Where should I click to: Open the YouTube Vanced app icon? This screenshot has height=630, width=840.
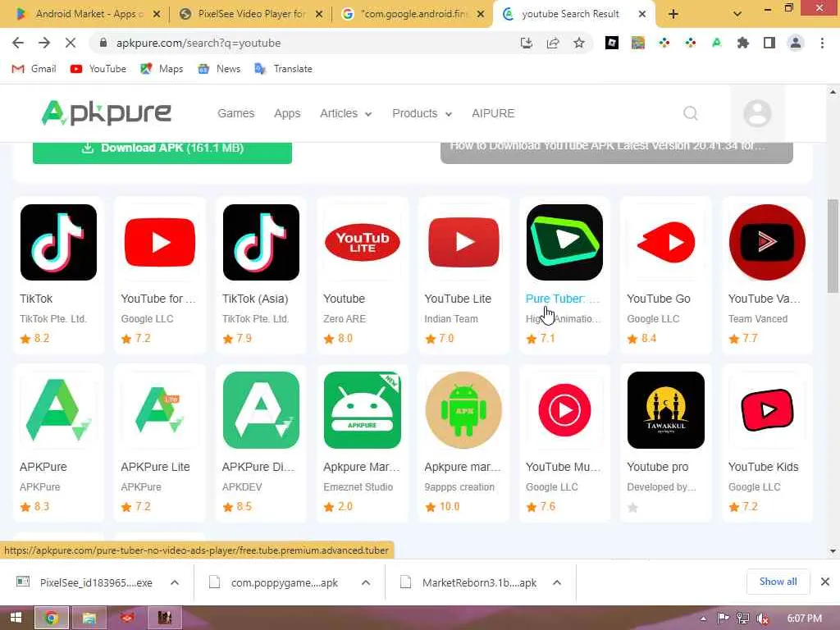[x=767, y=242]
